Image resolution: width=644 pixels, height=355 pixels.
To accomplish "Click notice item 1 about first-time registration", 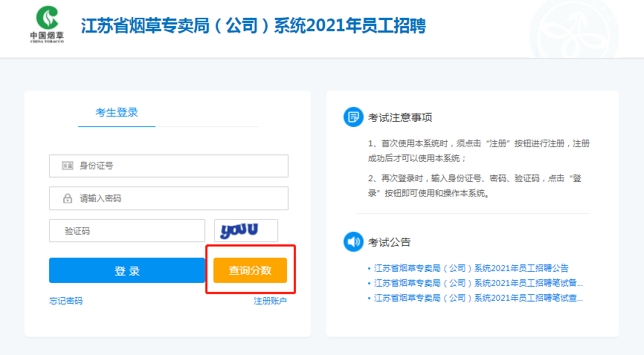I will pyautogui.click(x=479, y=151).
